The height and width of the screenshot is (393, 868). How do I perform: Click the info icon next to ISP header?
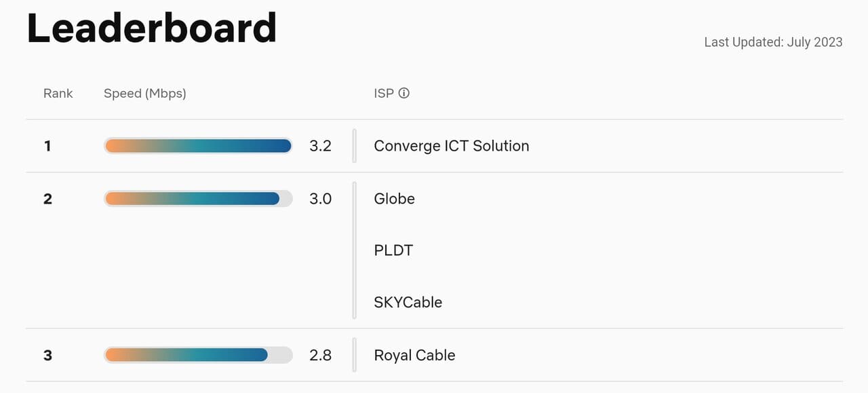404,93
